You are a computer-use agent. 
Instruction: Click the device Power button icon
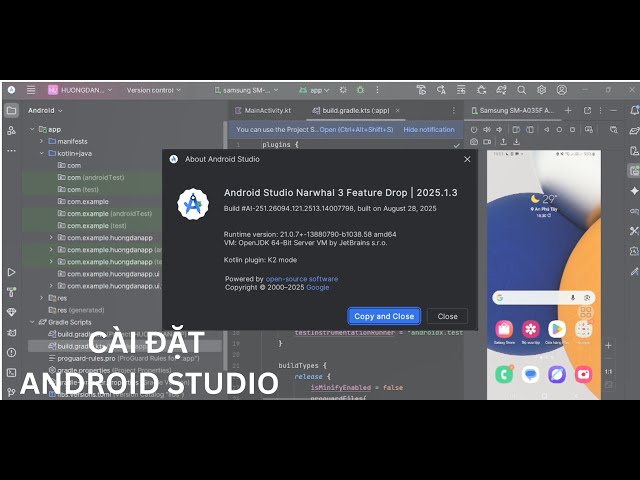click(473, 130)
